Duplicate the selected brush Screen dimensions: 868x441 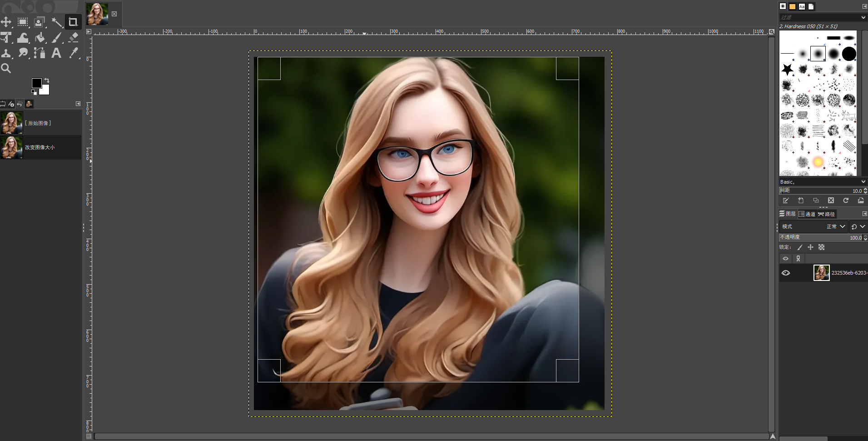click(816, 200)
